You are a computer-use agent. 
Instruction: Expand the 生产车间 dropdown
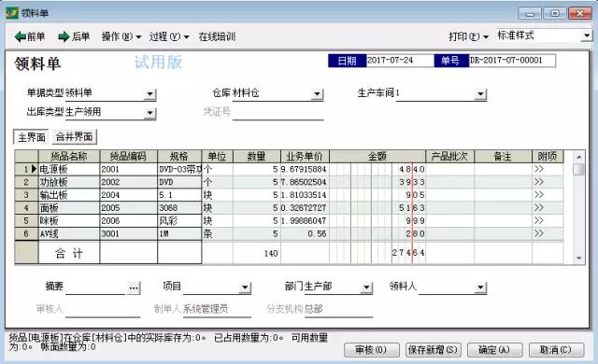(481, 93)
